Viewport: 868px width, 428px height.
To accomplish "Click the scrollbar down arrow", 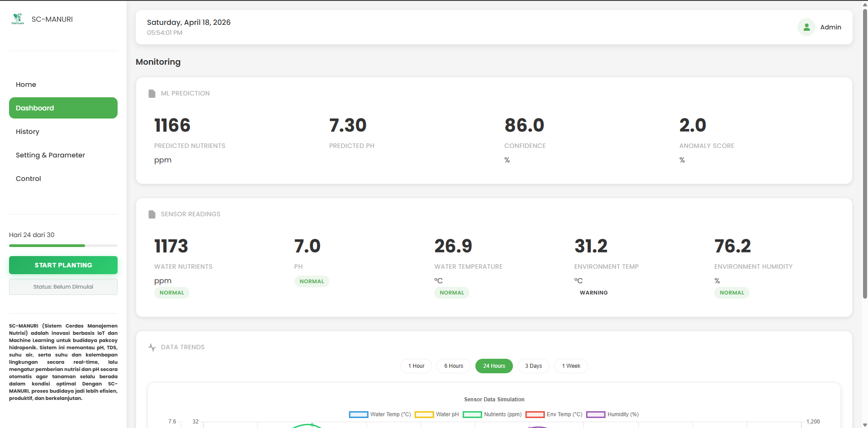I will 865,425.
